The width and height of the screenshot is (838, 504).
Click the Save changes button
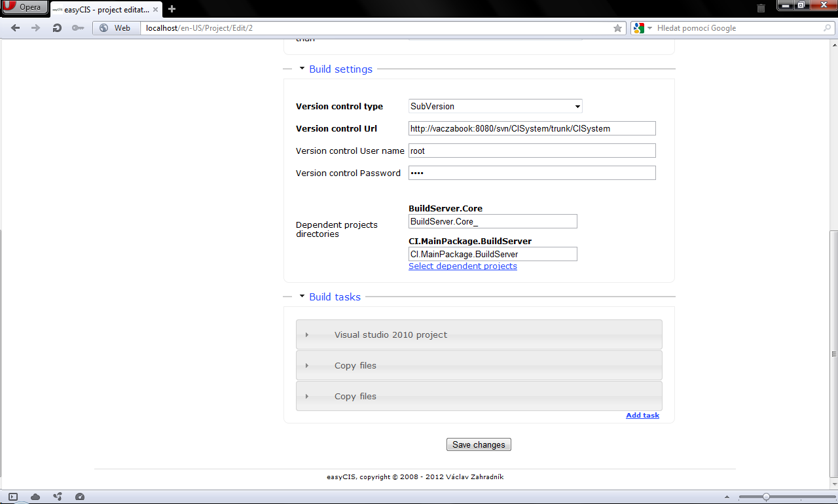click(479, 444)
